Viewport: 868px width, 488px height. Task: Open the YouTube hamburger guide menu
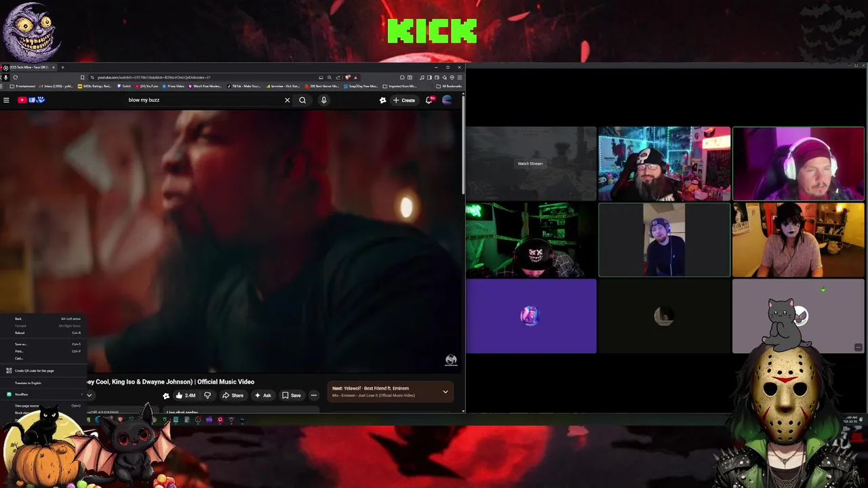tap(6, 100)
